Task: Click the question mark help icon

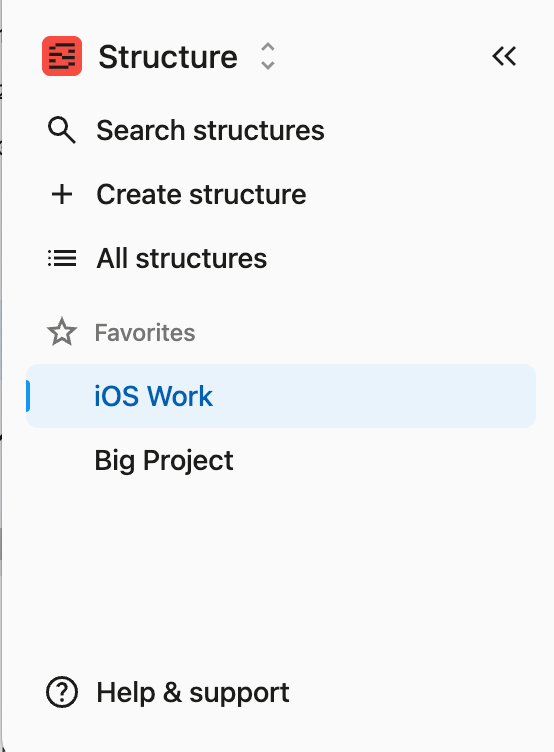Action: [x=62, y=692]
